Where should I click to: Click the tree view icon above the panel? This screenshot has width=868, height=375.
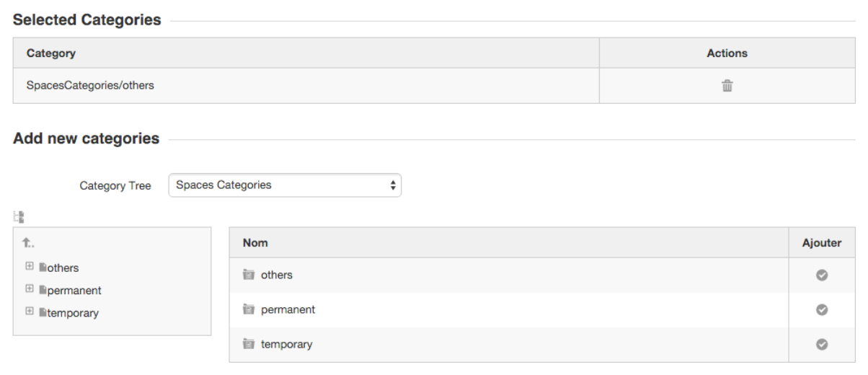[19, 216]
